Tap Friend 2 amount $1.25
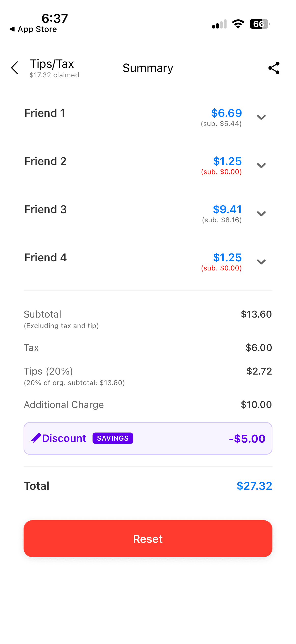This screenshot has width=296, height=644. point(227,161)
